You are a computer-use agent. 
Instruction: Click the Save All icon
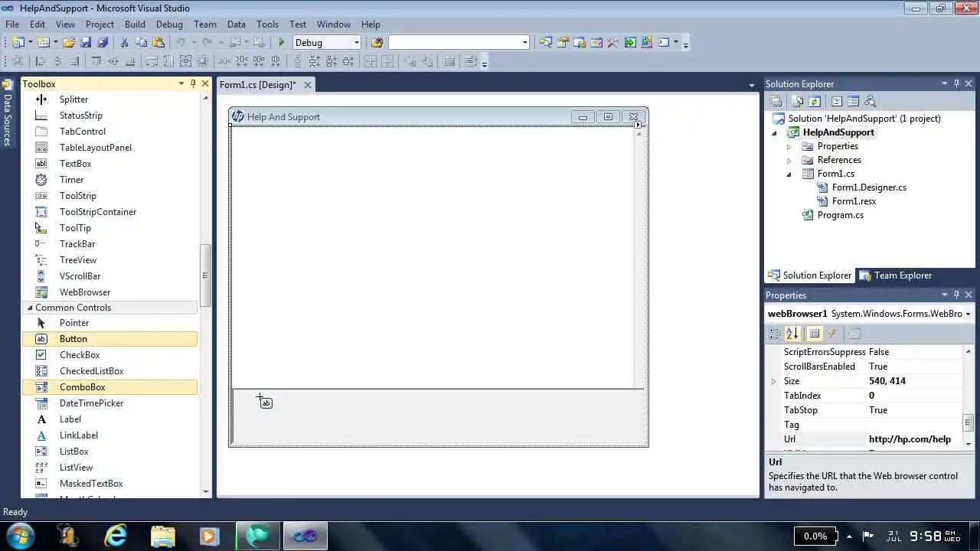103,42
